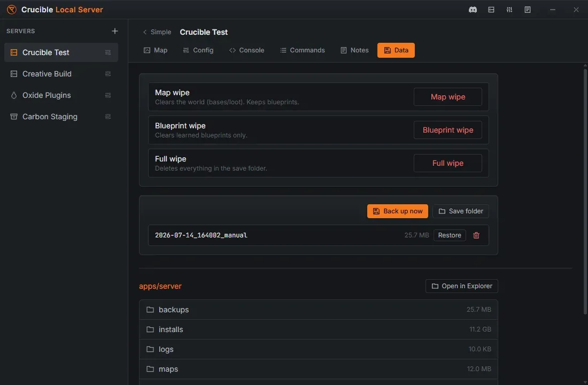Switch to the Map tab
This screenshot has height=385, width=588.
pos(156,50)
